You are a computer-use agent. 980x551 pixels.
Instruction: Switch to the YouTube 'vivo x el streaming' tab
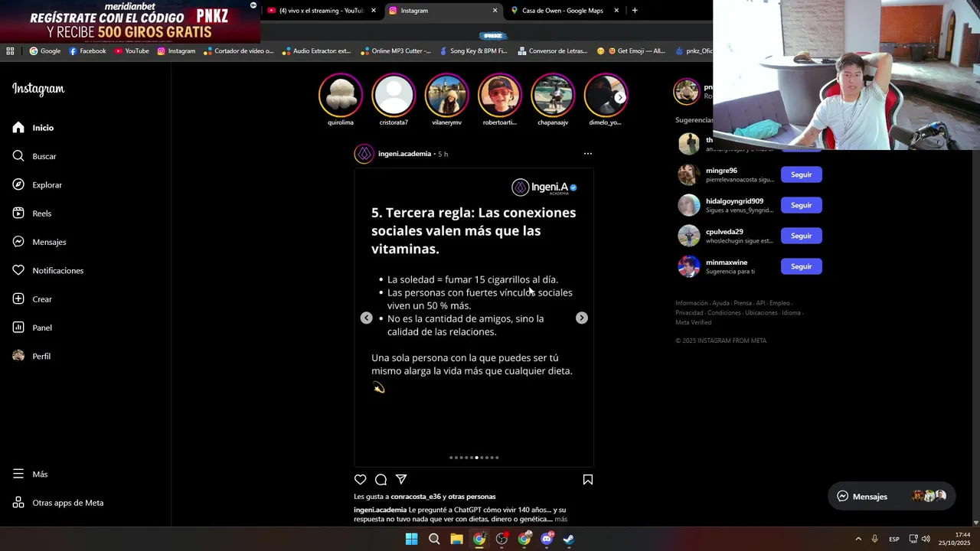pos(322,11)
